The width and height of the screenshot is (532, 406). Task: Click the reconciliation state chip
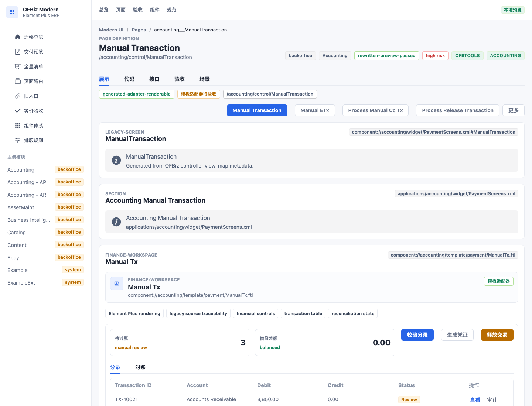(x=353, y=314)
